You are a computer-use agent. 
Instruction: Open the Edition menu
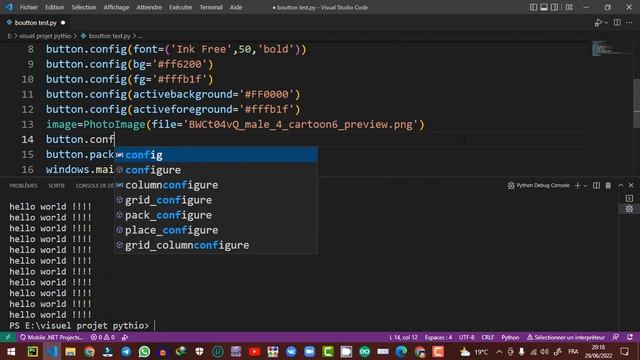54,7
